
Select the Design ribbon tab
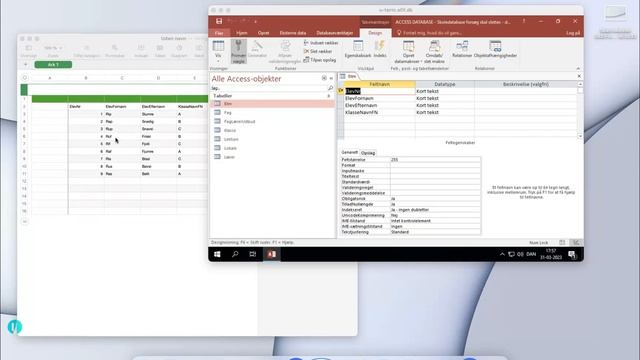(375, 33)
